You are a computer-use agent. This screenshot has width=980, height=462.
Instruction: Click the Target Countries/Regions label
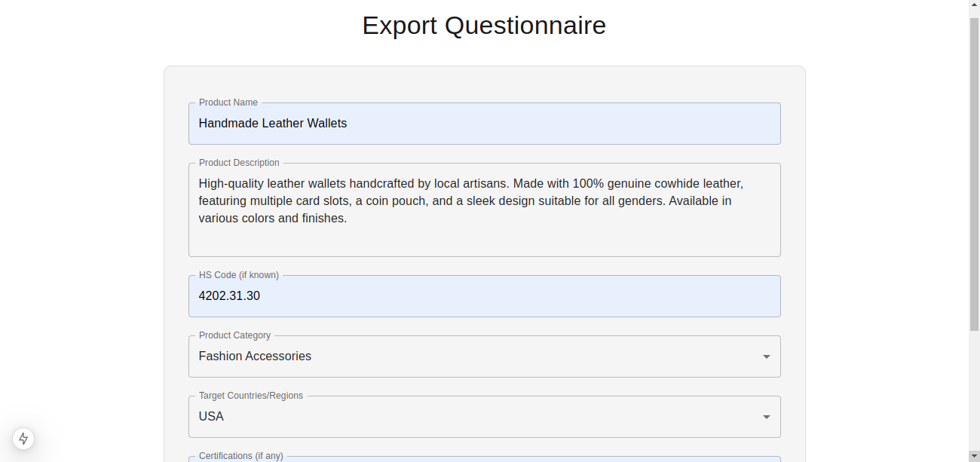250,395
